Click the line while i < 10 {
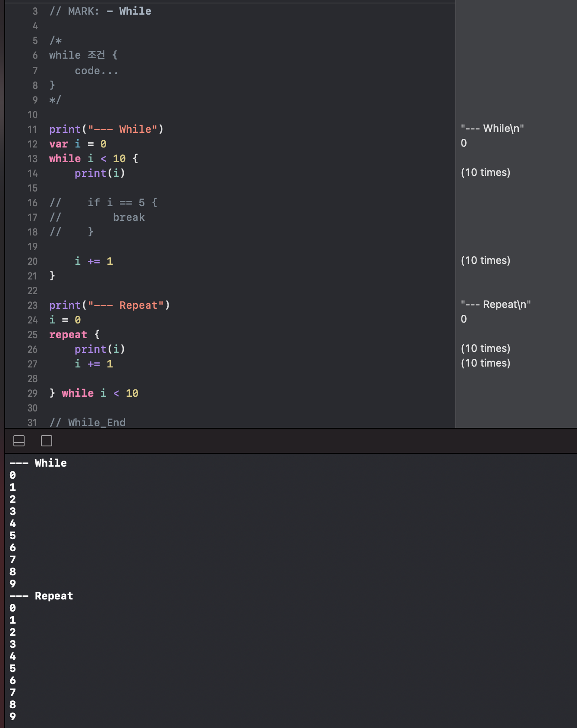 pos(94,159)
